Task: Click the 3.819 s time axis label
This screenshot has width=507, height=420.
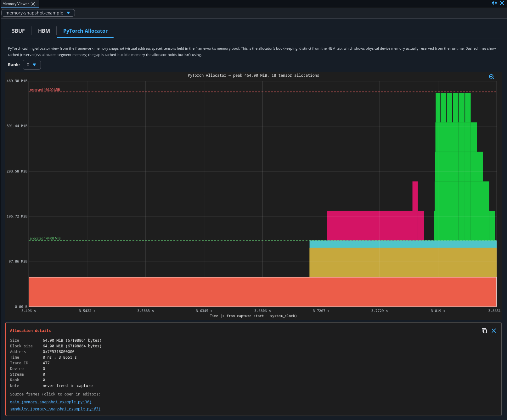Action: pos(438,311)
